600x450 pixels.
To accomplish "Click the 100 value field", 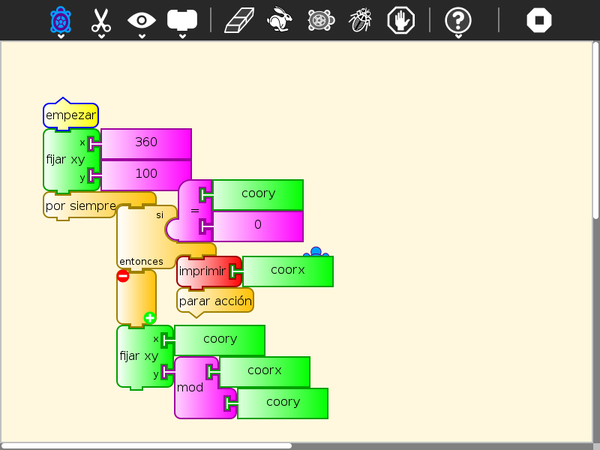I will pos(146,175).
